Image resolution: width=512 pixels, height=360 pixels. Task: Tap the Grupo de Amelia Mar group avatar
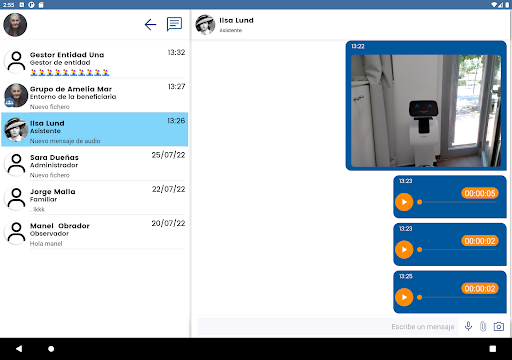coord(16,96)
